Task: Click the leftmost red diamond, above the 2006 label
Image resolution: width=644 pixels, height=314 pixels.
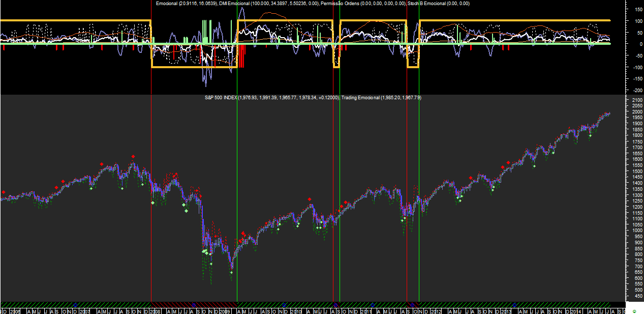Action: tap(4, 192)
